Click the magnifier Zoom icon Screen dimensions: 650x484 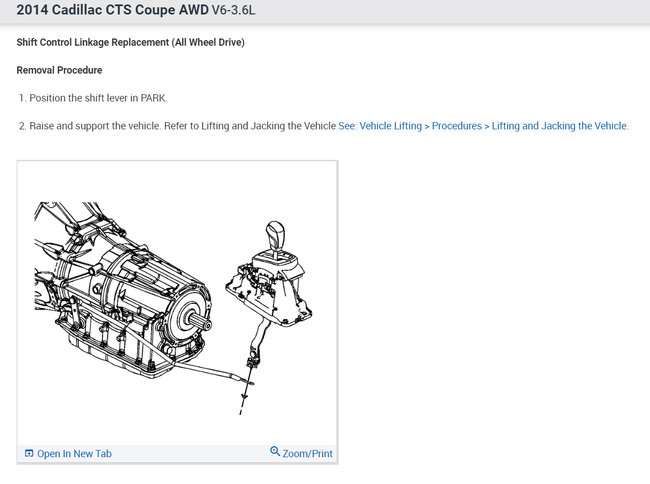(x=275, y=451)
